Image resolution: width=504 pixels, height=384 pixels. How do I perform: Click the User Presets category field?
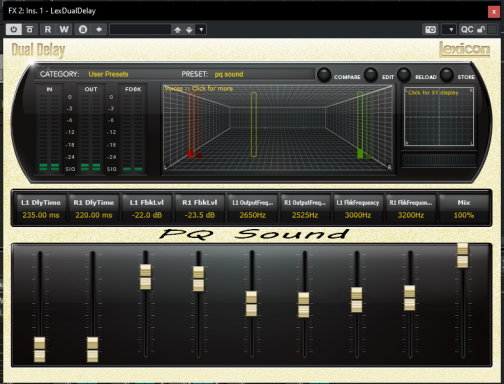click(x=108, y=74)
